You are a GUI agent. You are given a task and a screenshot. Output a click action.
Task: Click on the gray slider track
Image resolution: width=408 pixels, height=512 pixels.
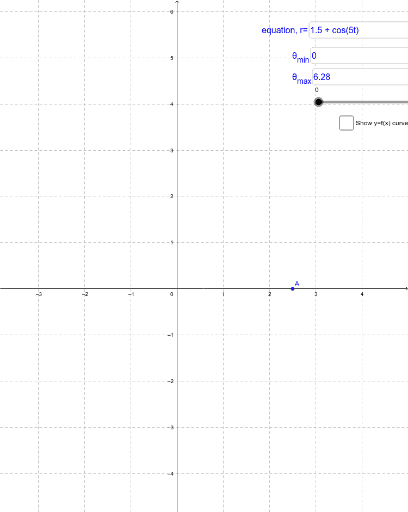(x=365, y=102)
